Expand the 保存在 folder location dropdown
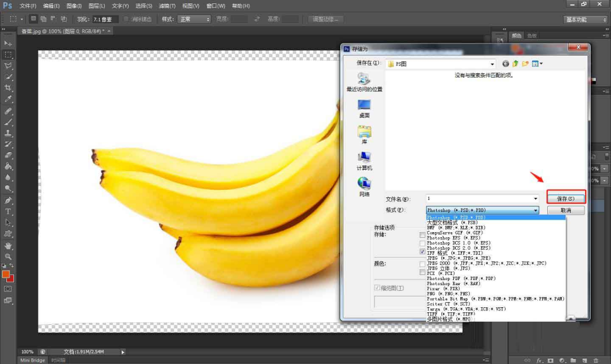This screenshot has width=611, height=364. click(x=492, y=64)
